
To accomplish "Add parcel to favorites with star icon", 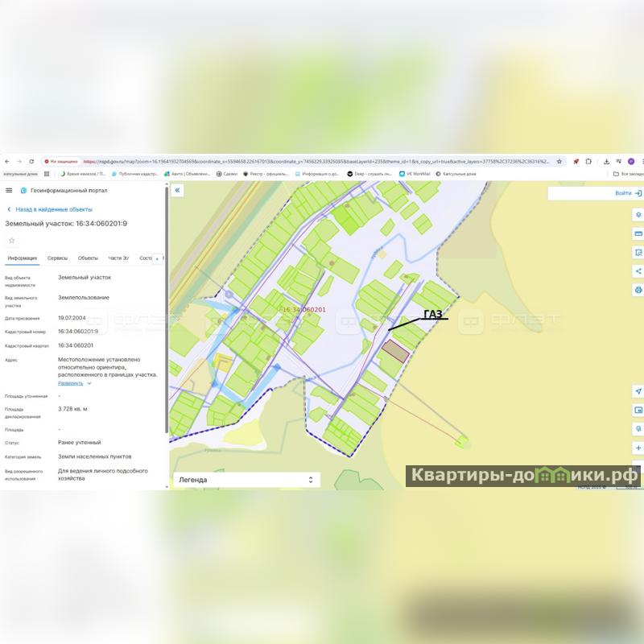I will pos(11,240).
